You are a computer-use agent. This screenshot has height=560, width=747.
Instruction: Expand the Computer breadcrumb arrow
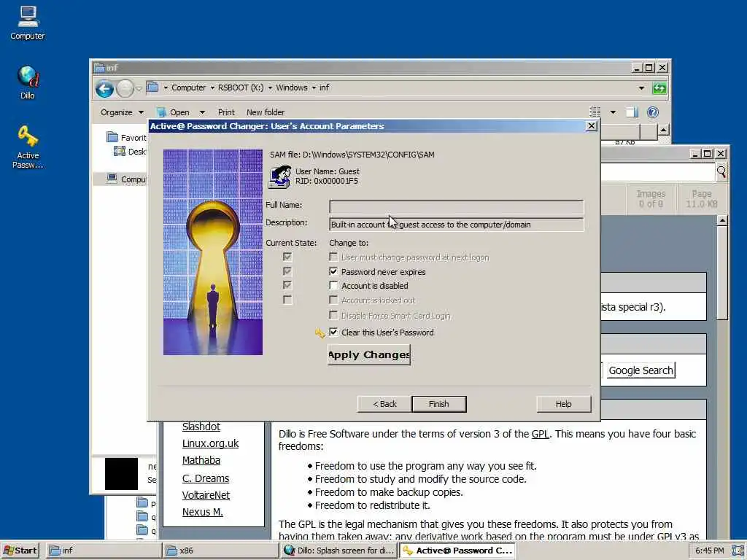pos(212,87)
